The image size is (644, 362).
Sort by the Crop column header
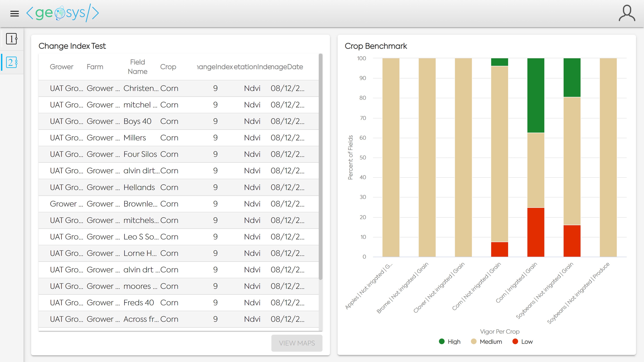(168, 67)
